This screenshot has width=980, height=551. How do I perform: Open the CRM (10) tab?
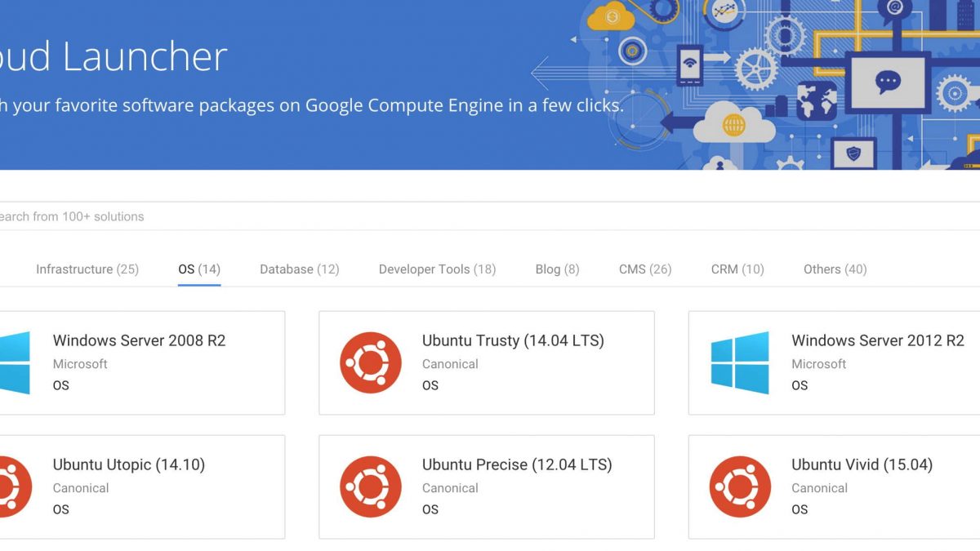pos(737,269)
